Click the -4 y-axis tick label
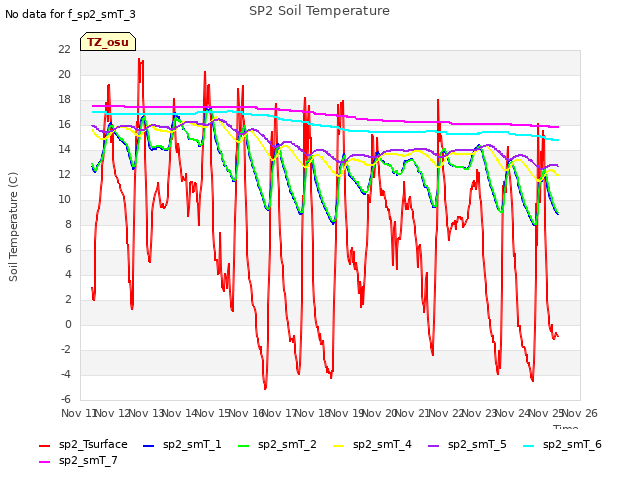Screen dimensions: 640x480 tap(65, 374)
